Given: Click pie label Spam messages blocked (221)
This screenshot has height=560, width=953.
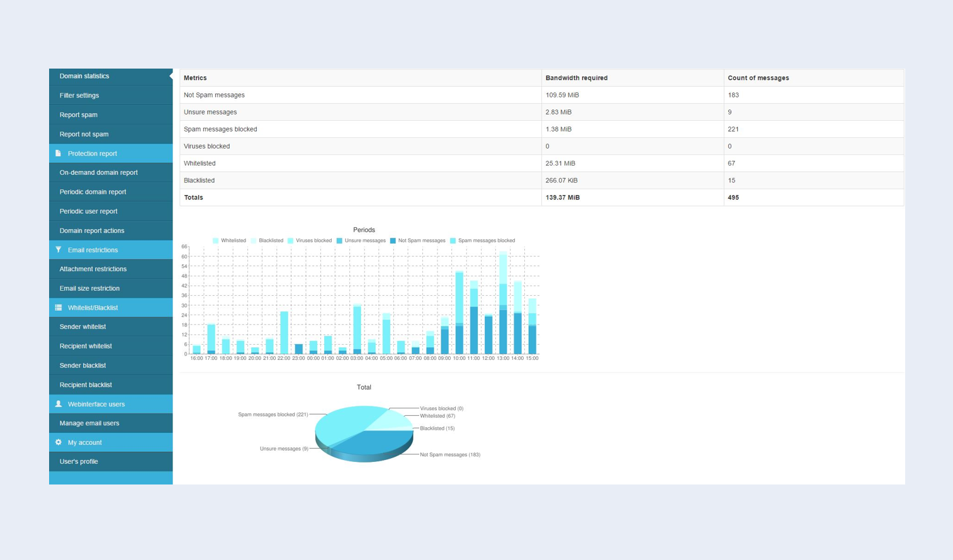Looking at the screenshot, I should click(273, 415).
